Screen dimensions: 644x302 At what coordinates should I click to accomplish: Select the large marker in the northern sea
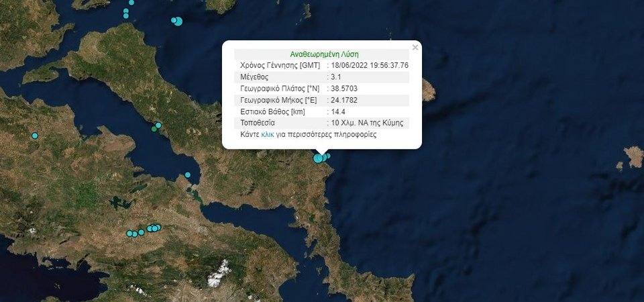(178, 21)
